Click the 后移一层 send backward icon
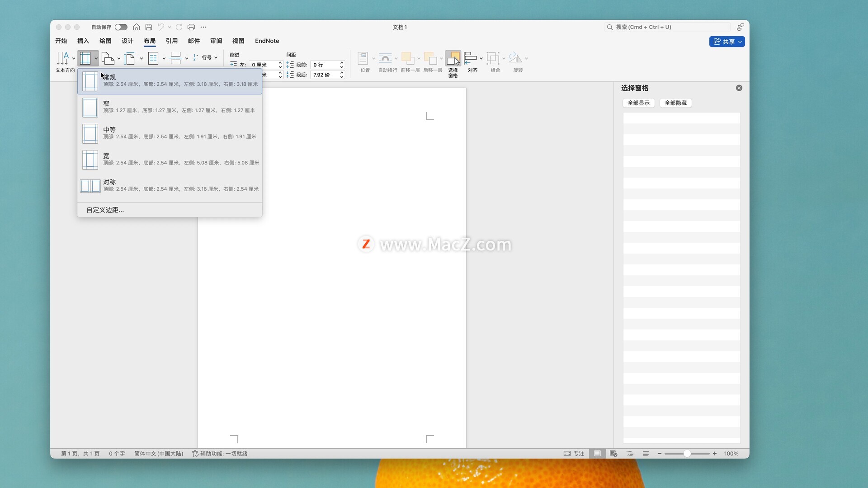The height and width of the screenshot is (488, 868). (x=430, y=58)
